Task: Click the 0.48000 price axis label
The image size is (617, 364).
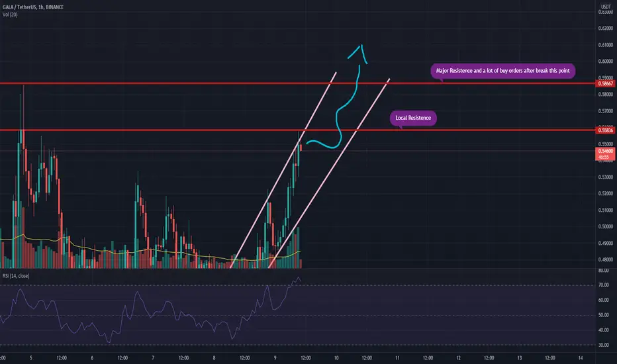Action: point(606,259)
